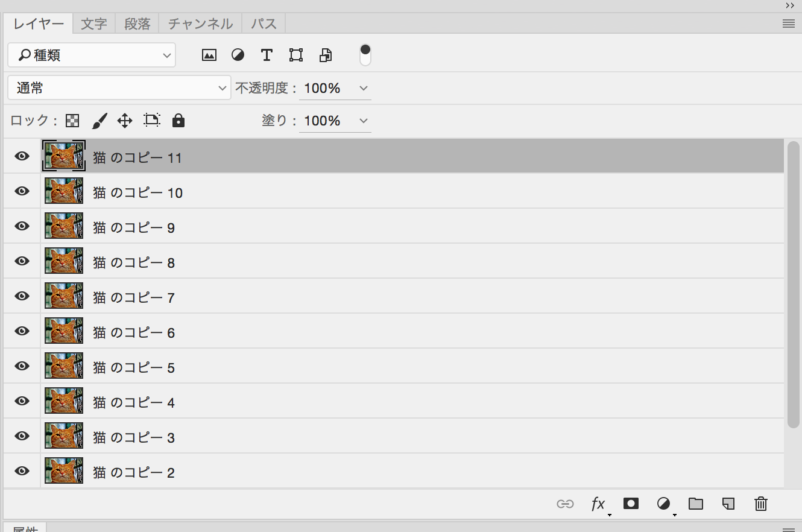Click the 塗り 100% value field

pos(323,121)
